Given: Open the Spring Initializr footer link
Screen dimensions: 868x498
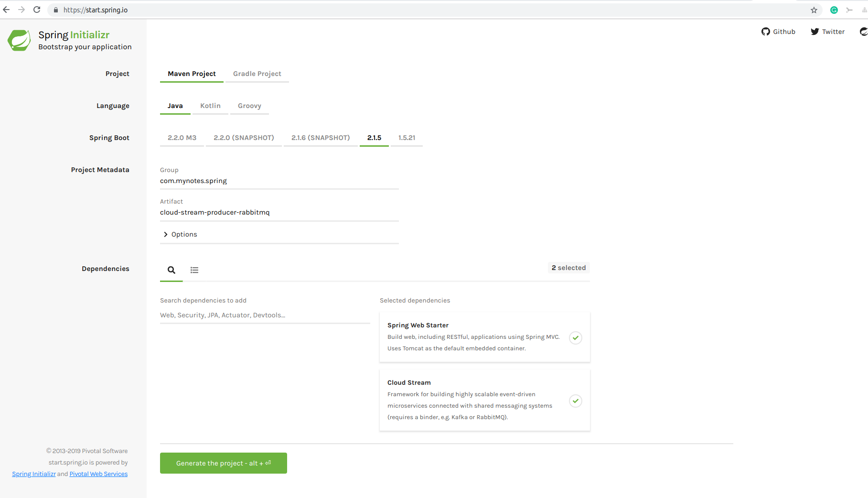Looking at the screenshot, I should [34, 474].
